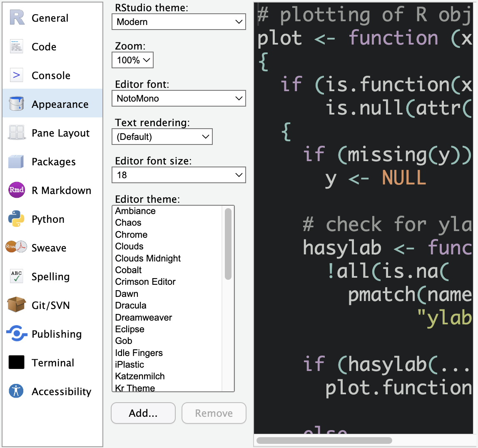
Task: Select the Gob editor theme
Action: [x=124, y=341]
